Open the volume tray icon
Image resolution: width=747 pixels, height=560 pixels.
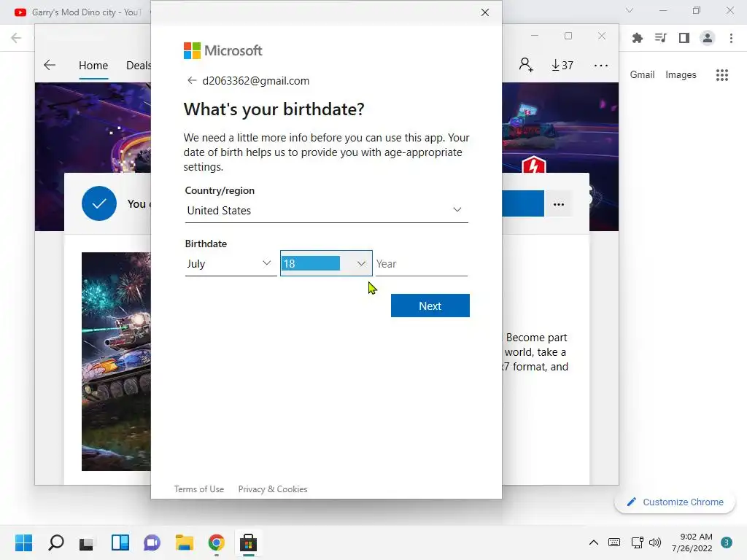coord(655,542)
